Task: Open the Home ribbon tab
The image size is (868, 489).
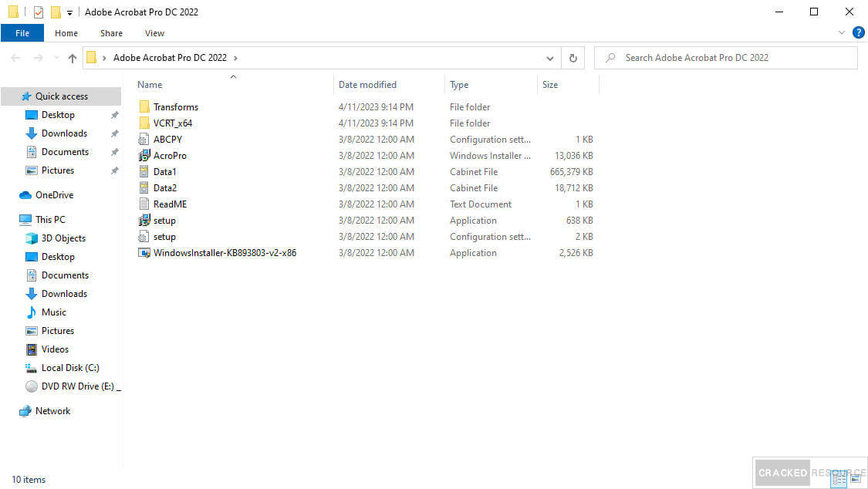Action: tap(66, 33)
